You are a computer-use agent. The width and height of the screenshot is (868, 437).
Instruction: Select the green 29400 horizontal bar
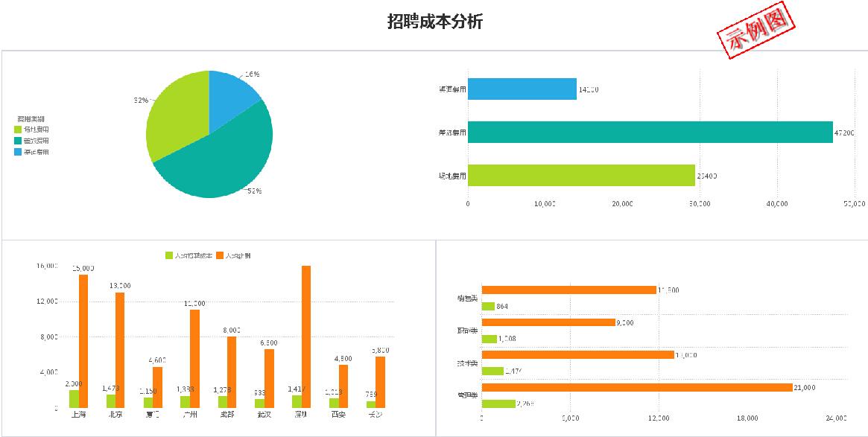[581, 176]
